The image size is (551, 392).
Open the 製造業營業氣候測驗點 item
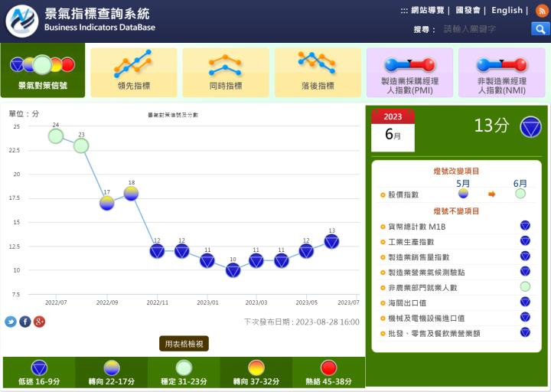click(426, 273)
